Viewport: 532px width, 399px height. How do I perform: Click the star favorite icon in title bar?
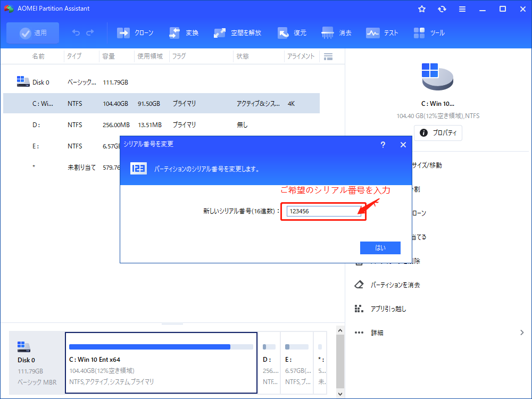coord(422,9)
